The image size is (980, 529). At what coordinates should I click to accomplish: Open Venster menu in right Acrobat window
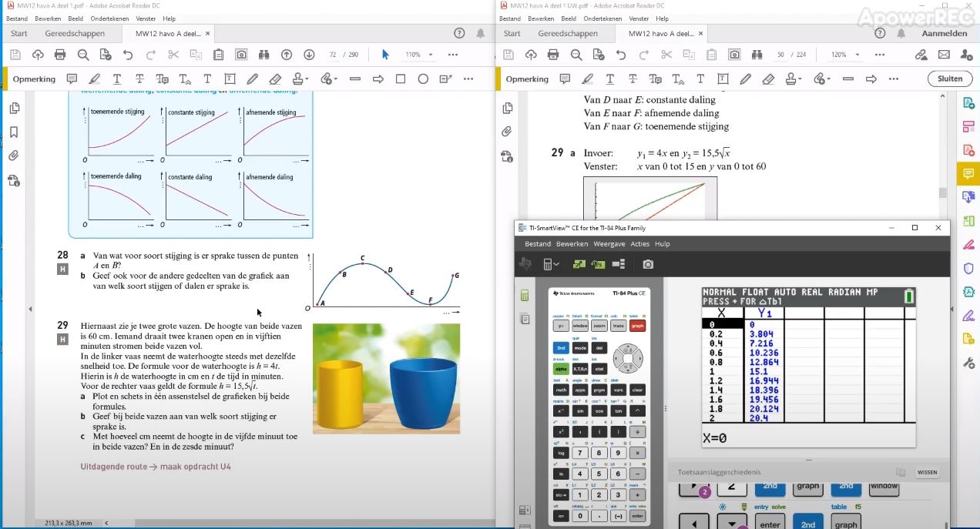pyautogui.click(x=639, y=18)
